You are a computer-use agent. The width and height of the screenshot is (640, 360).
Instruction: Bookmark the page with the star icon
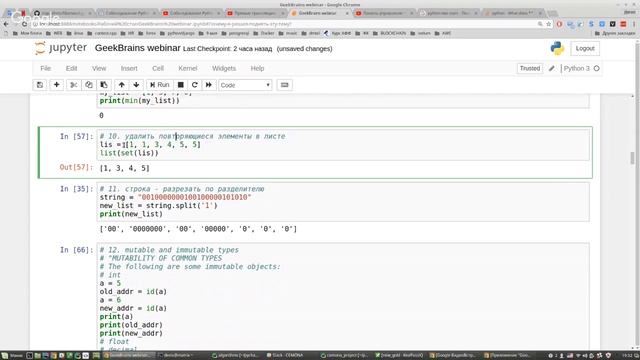[x=548, y=24]
